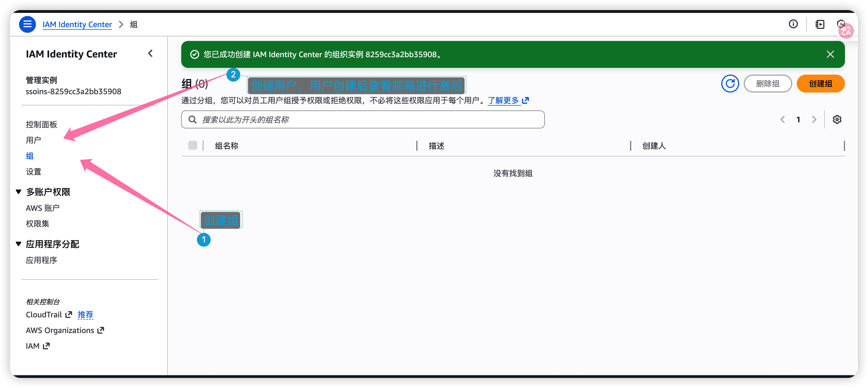Click the 组 breadcrumb text
The height and width of the screenshot is (388, 868).
(134, 24)
